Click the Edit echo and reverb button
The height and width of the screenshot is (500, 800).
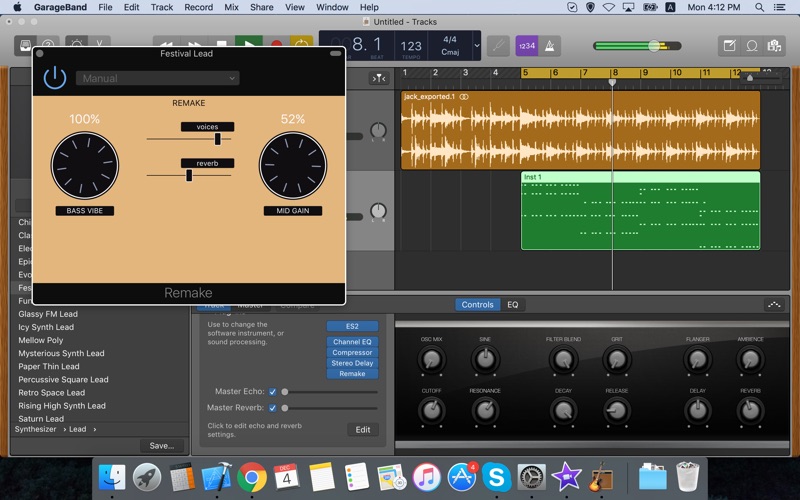click(x=363, y=429)
